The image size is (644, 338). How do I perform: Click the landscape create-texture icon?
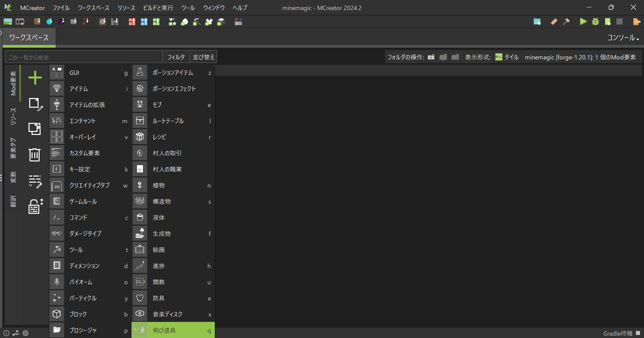(8, 22)
